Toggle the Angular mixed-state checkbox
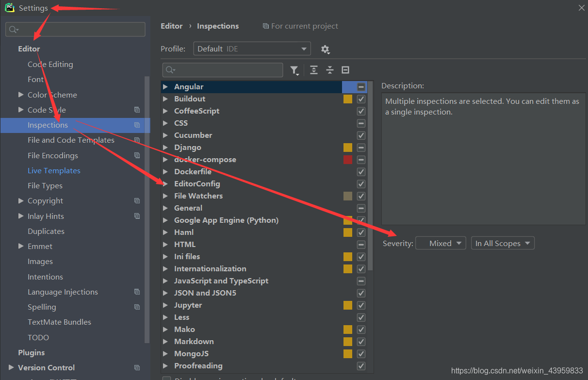Image resolution: width=588 pixels, height=380 pixels. coord(361,87)
